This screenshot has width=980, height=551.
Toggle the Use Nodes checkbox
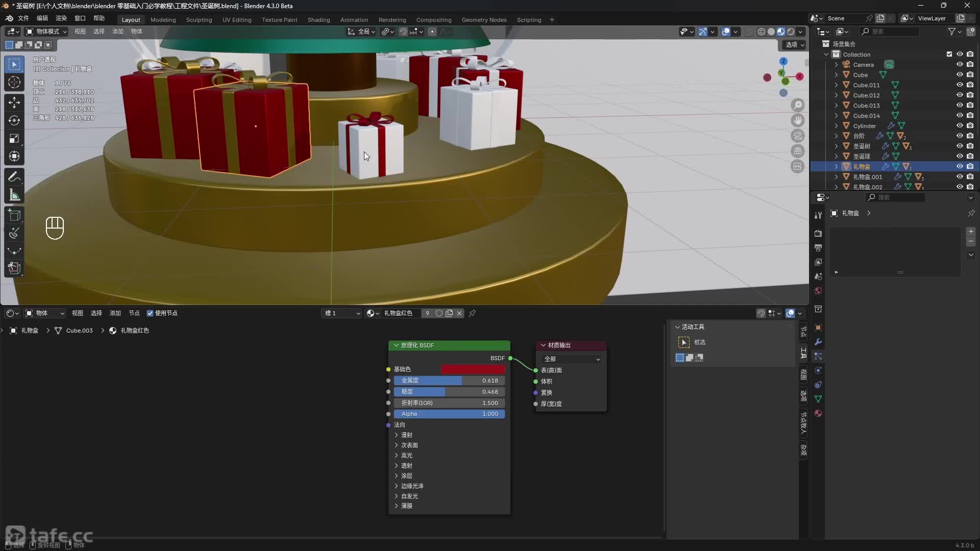tap(150, 313)
